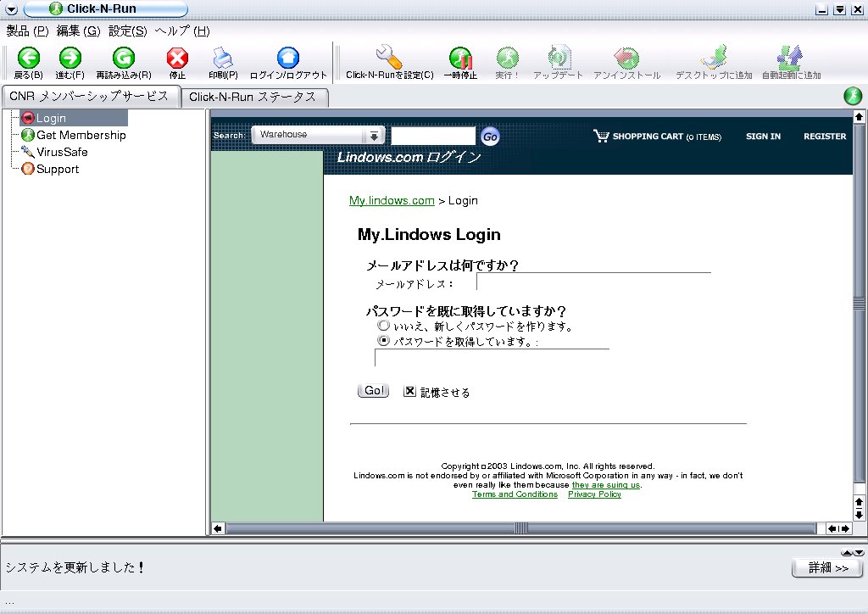Select VirusSafe in sidebar tree
Screen dimensions: 868x614
(x=62, y=152)
